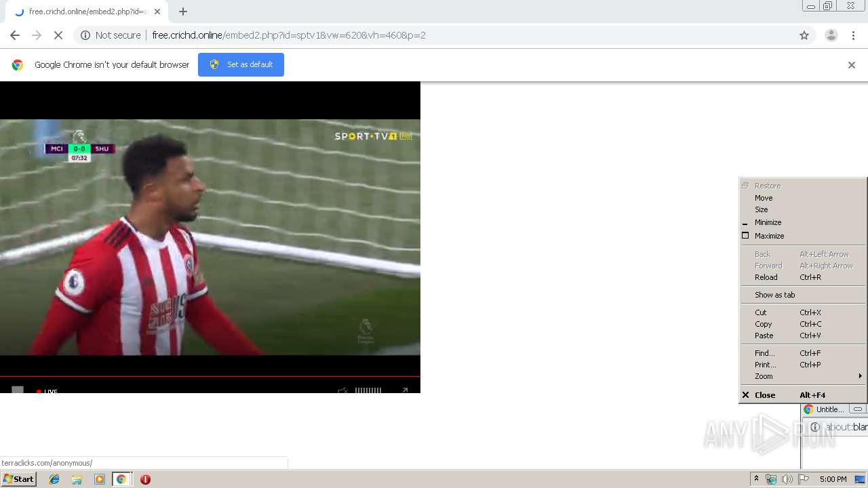This screenshot has width=868, height=488.
Task: Choose Show as tab menu entry
Action: [802, 295]
